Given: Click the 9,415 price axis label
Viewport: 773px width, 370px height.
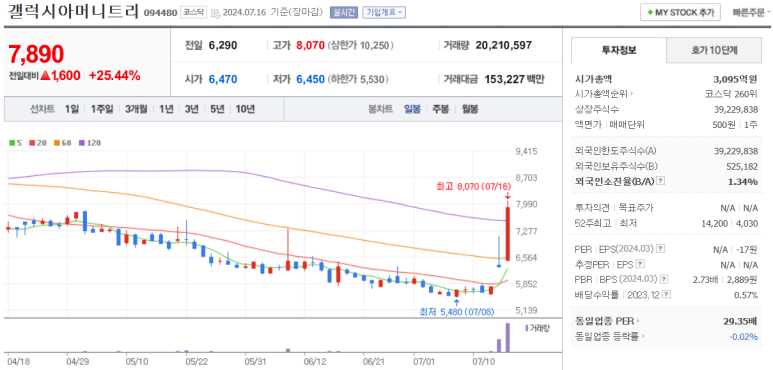Looking at the screenshot, I should [527, 151].
